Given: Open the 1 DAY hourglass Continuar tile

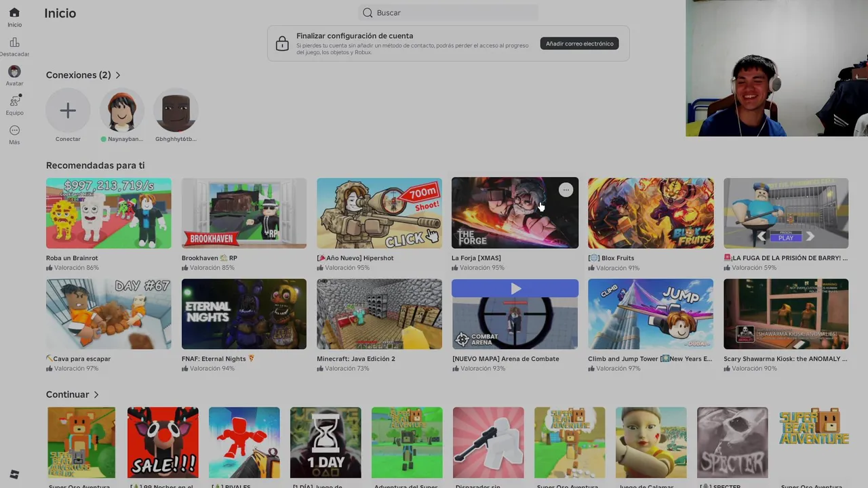Looking at the screenshot, I should tap(325, 443).
